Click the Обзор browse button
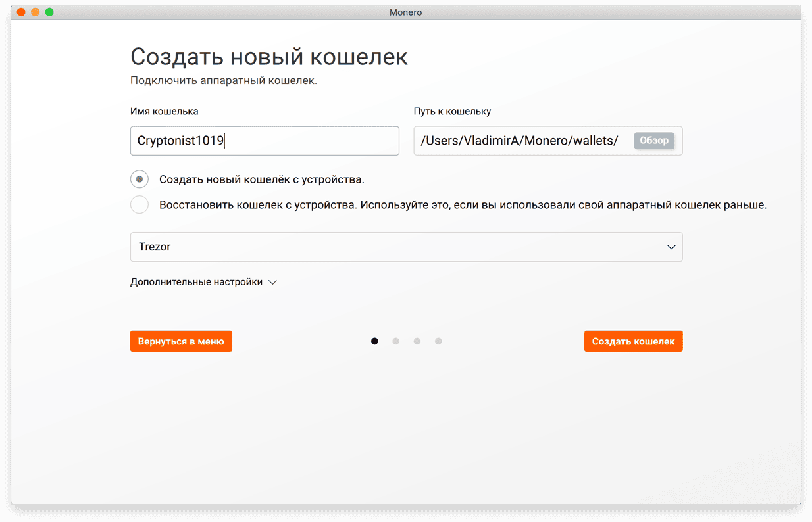 tap(654, 141)
